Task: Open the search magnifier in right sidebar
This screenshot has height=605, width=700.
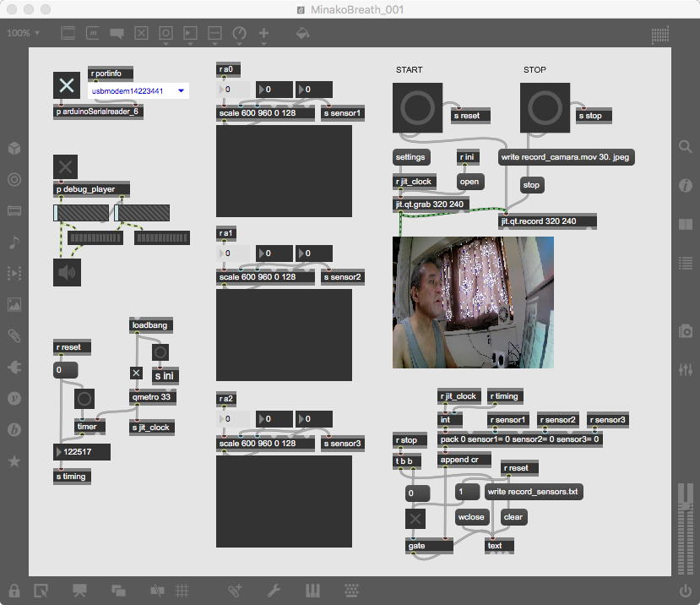Action: (x=686, y=146)
